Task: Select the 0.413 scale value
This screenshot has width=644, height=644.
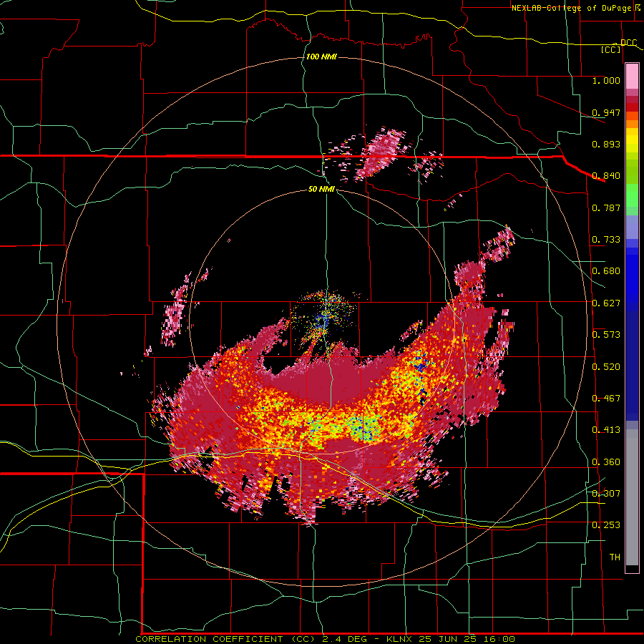Action: (x=606, y=430)
